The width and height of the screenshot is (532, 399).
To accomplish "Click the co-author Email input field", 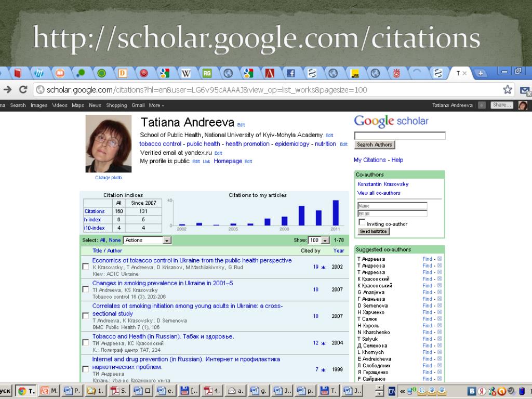I will [392, 214].
